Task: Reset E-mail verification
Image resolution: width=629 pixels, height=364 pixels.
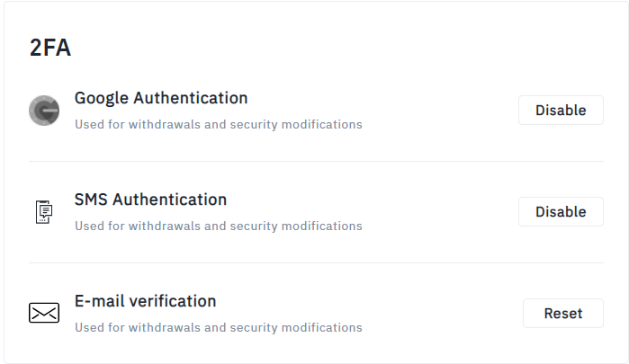Action: pyautogui.click(x=563, y=313)
